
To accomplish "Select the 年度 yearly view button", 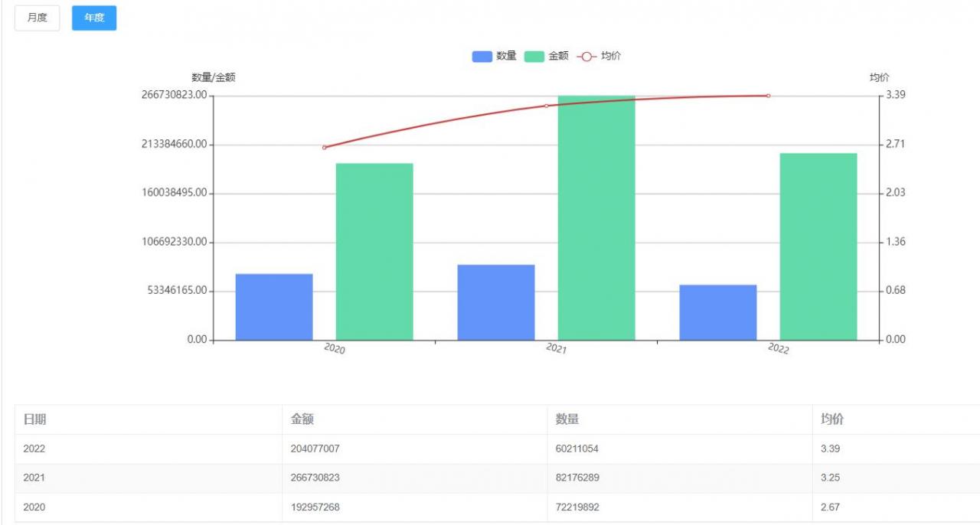I will click(94, 18).
